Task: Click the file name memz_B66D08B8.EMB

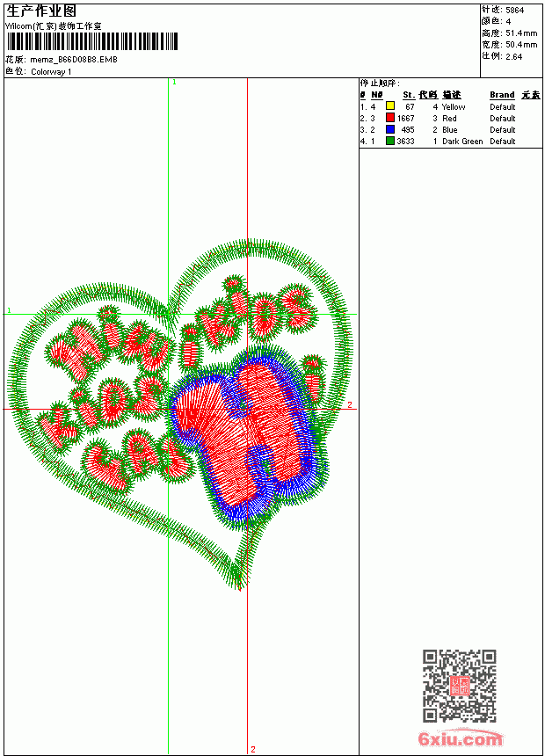Action: pyautogui.click(x=74, y=60)
